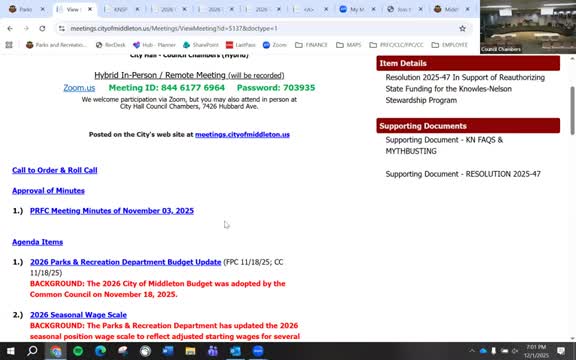The width and height of the screenshot is (576, 360).
Task: Open Call to Order & Roll Call
Action: tap(55, 170)
